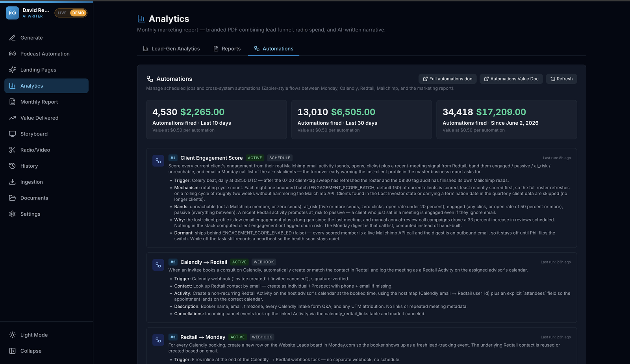Click the chart icon beside the Analytics heading

tap(141, 18)
